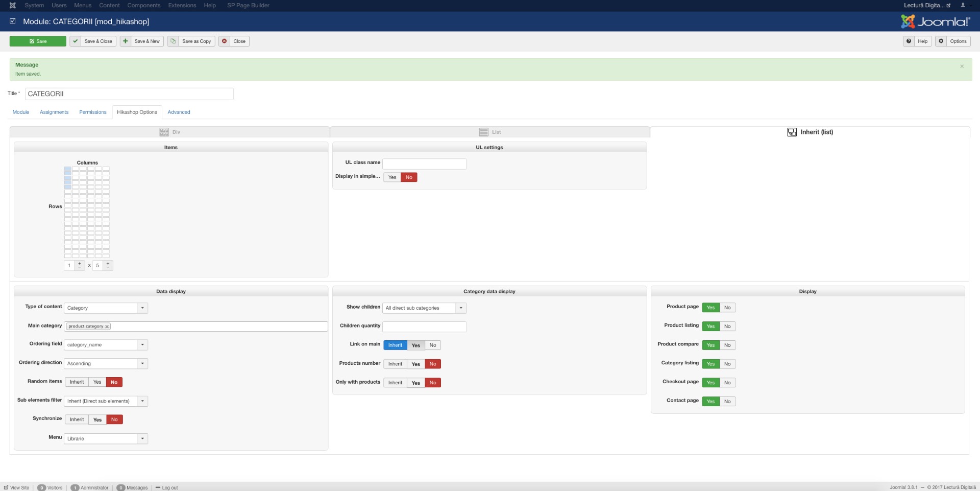Click the Main category tag field
980x491 pixels.
[x=196, y=326]
